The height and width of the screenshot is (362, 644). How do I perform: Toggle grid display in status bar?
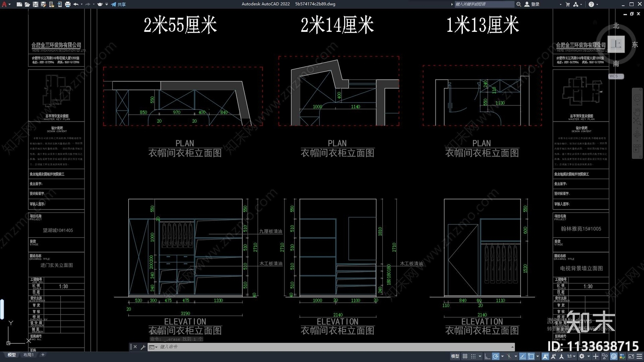click(x=465, y=356)
